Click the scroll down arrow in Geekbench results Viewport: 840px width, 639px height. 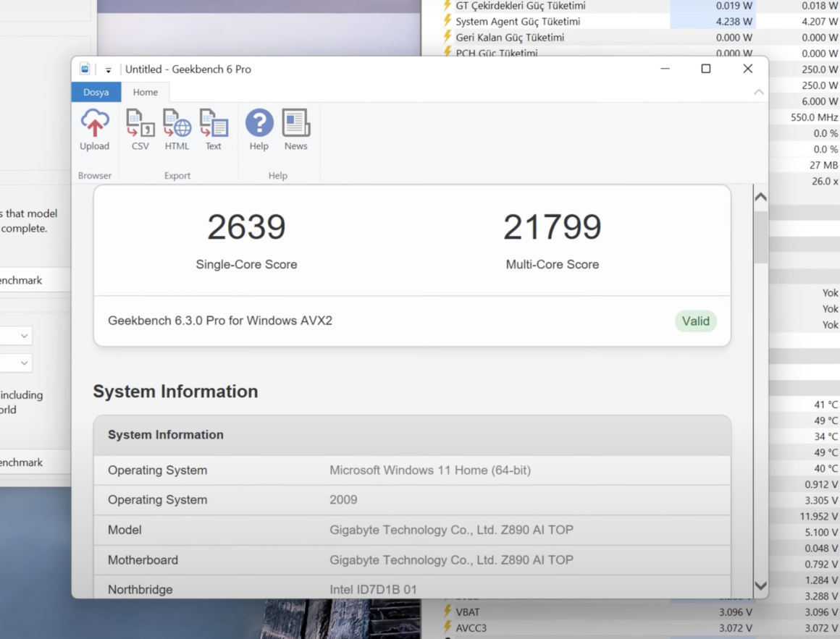[x=761, y=585]
